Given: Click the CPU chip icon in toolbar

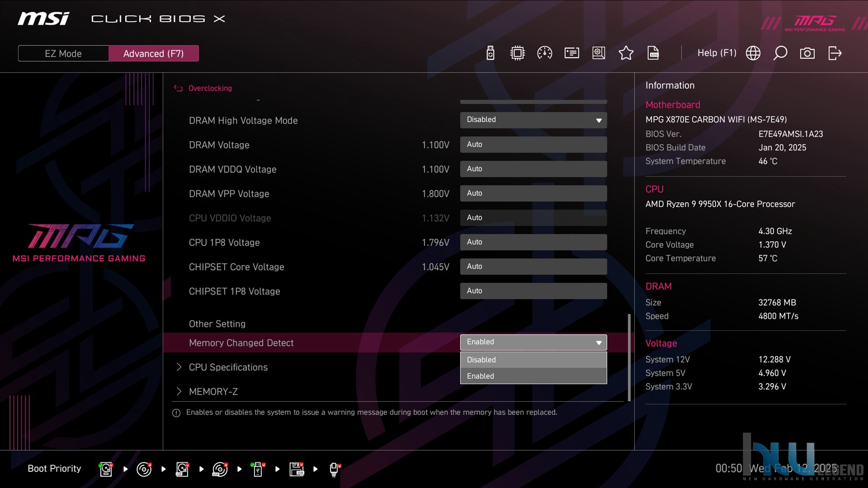Looking at the screenshot, I should click(517, 53).
